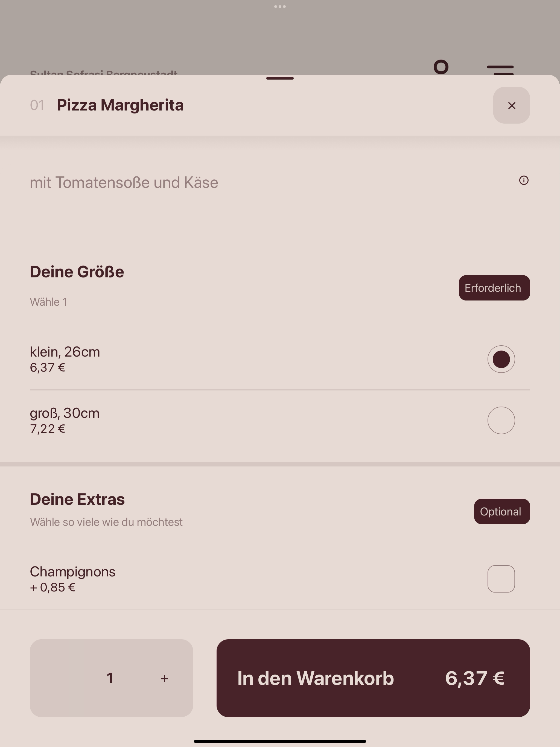The image size is (560, 747).
Task: Open allergen info icon beside description
Action: (x=524, y=180)
